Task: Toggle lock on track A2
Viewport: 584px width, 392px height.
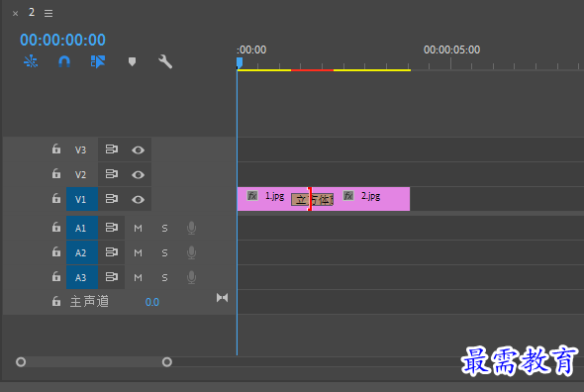Action: [x=55, y=251]
